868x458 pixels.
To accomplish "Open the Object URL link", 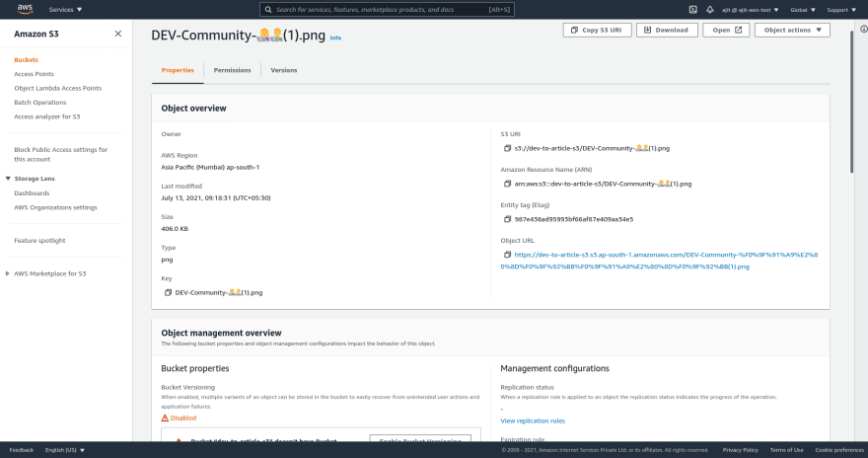I will click(x=659, y=261).
